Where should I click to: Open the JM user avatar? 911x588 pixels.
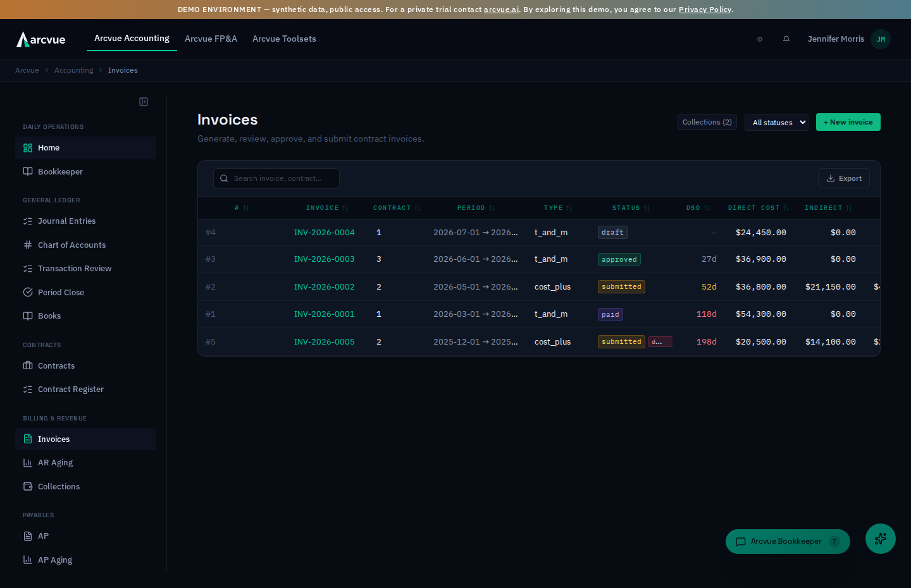point(881,39)
